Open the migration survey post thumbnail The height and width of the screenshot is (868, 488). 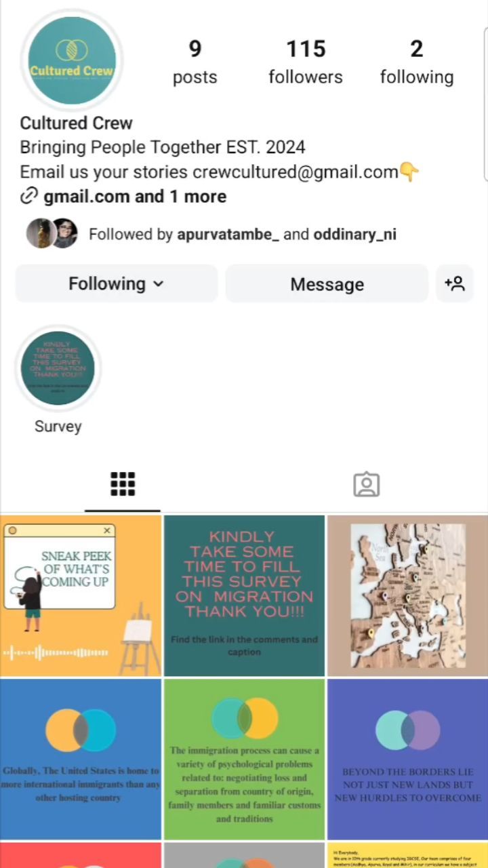244,595
